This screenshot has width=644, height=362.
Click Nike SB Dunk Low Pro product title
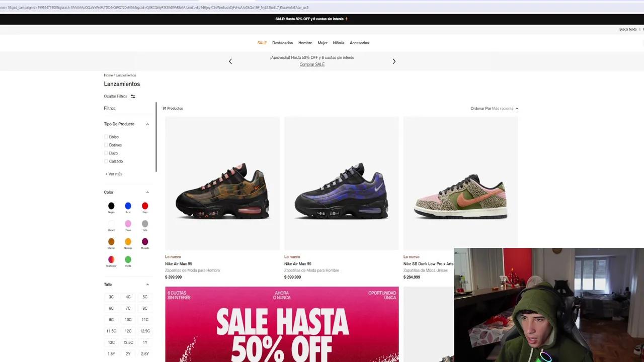point(429,264)
